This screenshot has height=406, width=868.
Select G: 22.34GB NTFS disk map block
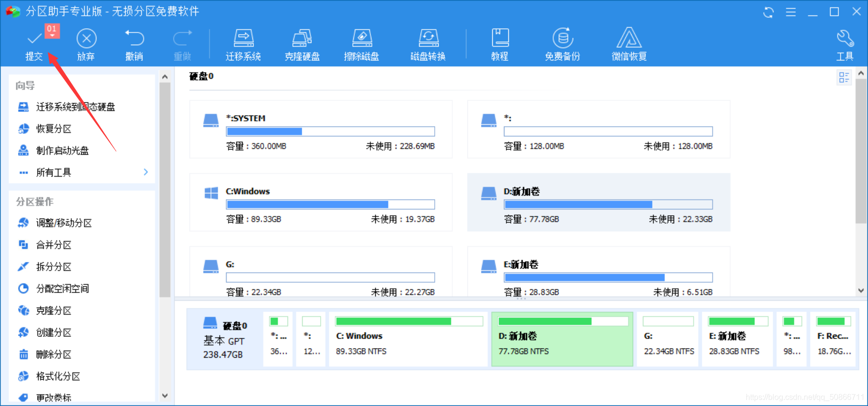click(x=668, y=339)
